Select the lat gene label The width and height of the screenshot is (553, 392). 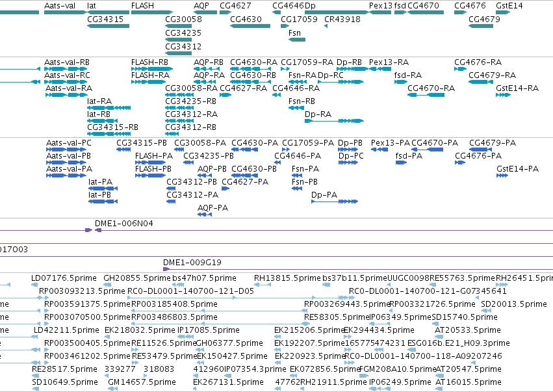pyautogui.click(x=92, y=6)
